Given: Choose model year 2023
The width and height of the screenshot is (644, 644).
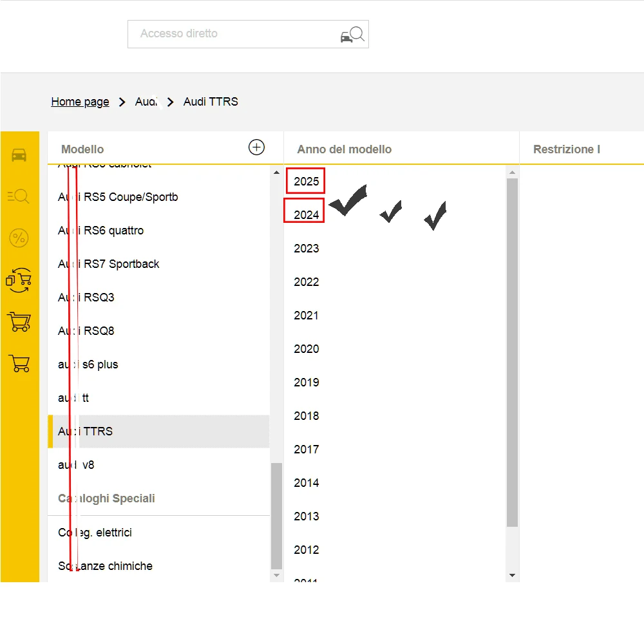Looking at the screenshot, I should 307,249.
